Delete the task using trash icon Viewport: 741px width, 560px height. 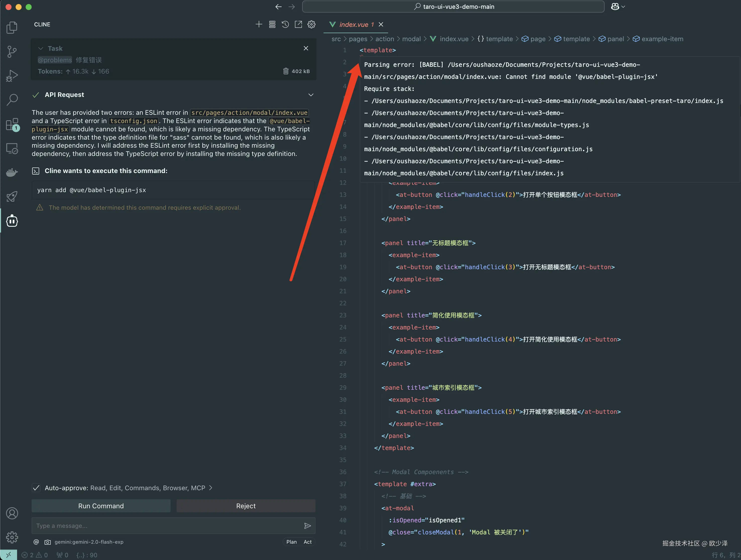coord(286,71)
